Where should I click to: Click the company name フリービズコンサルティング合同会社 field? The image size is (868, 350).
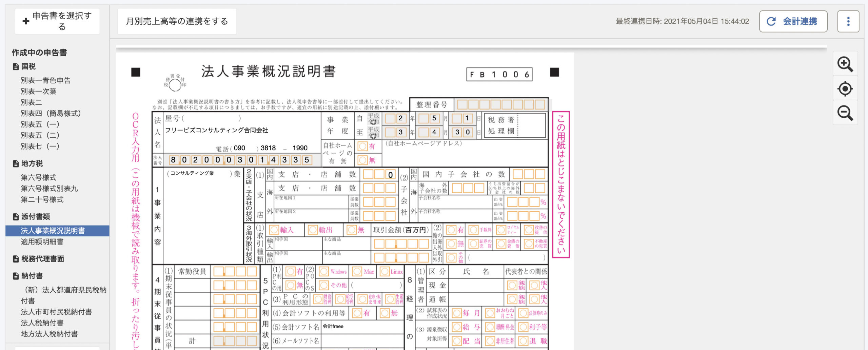(216, 130)
